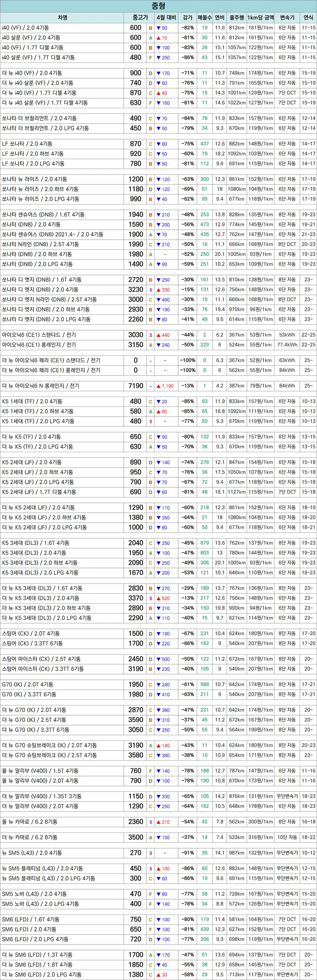The height and width of the screenshot is (980, 317).
Task: Click the '▲7,190' change value
Action: pos(165,386)
